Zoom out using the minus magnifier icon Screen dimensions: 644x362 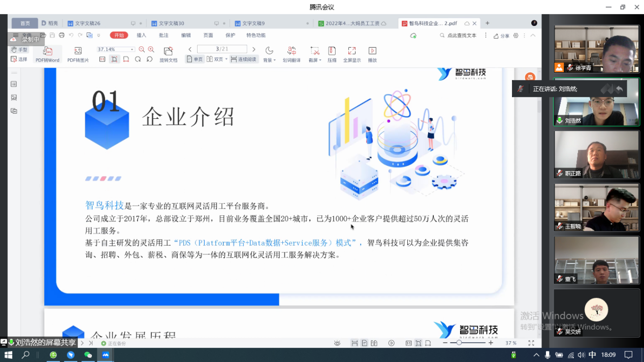(142, 49)
